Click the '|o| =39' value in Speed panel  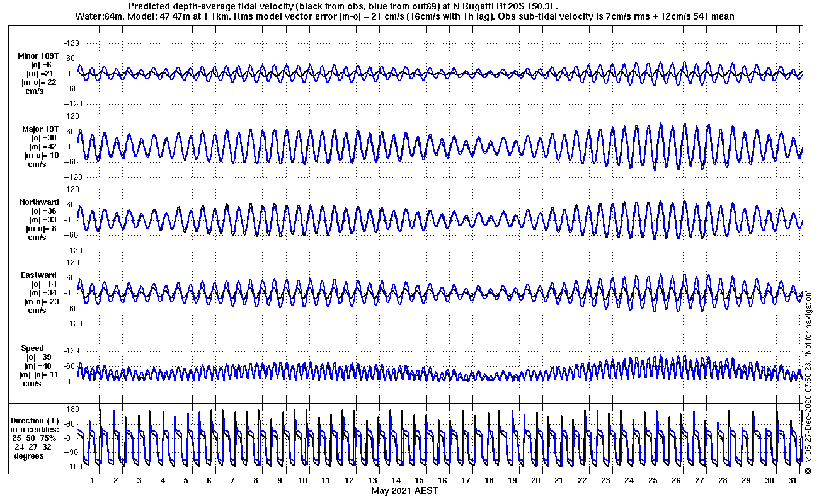(39, 357)
